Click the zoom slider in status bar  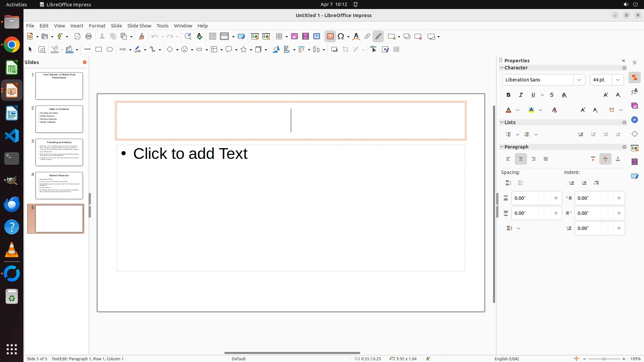(604, 359)
